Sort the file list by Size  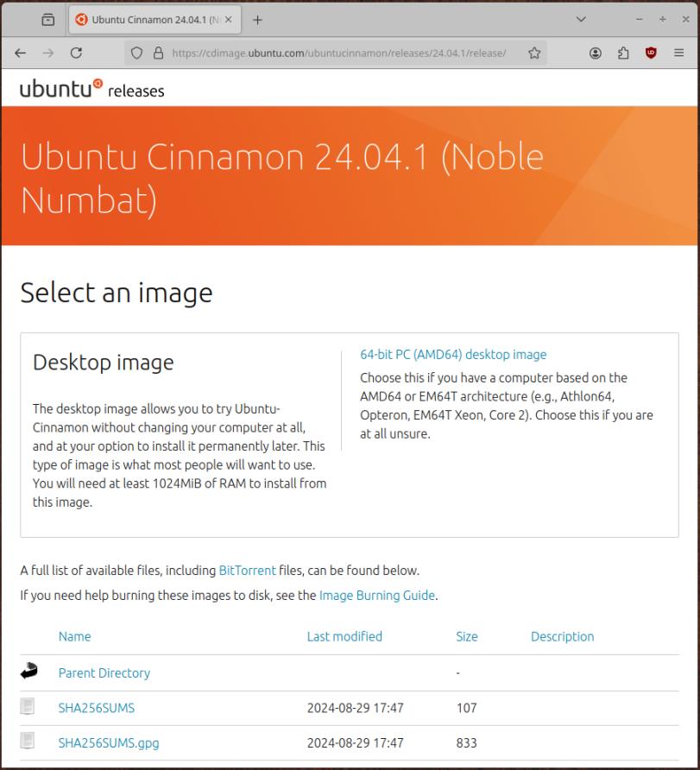(x=467, y=636)
